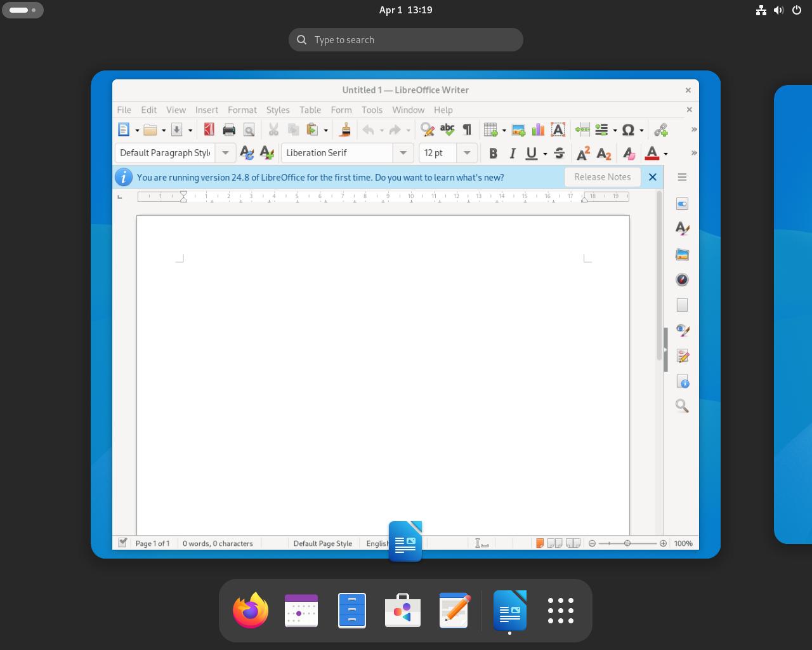Click the document modified status indicator
812x650 pixels.
122,543
